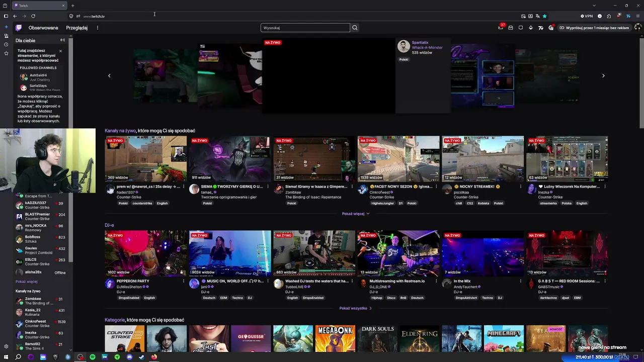Open the Przeglądaj tab
This screenshot has height=362, width=644.
(x=76, y=28)
